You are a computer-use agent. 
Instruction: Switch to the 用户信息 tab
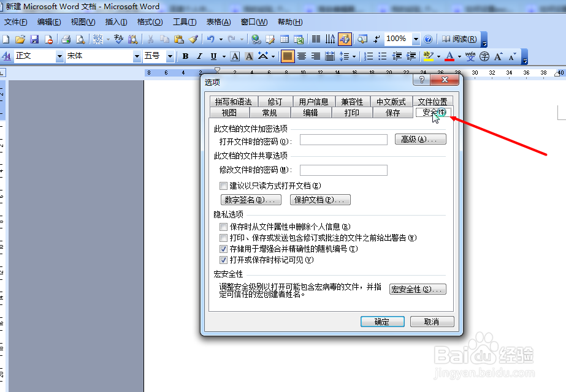pos(314,102)
